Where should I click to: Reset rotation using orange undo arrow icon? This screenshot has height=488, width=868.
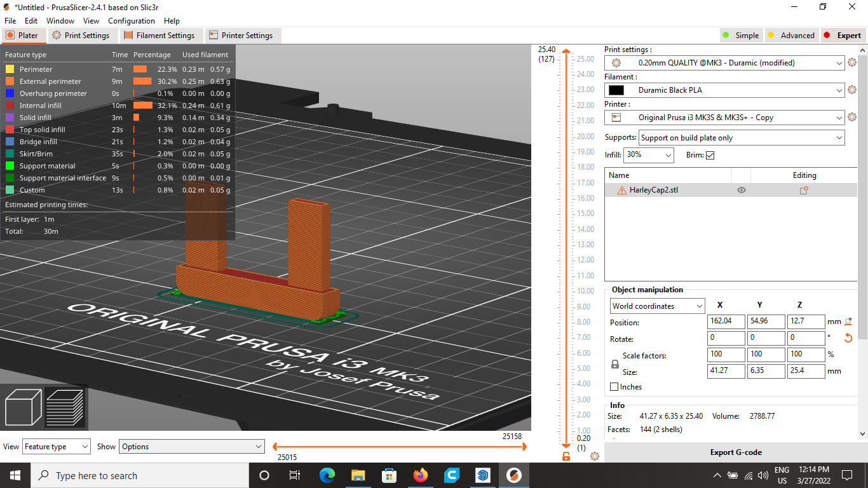(848, 338)
